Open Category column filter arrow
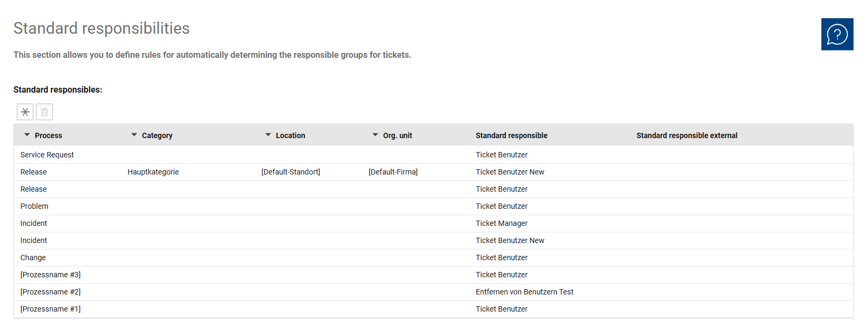The width and height of the screenshot is (868, 333). (134, 135)
